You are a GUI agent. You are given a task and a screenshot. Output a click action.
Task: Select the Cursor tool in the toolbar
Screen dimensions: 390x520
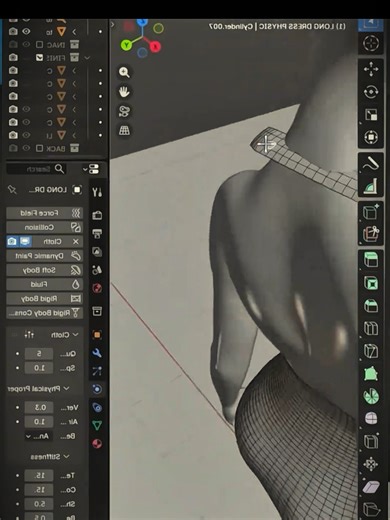pyautogui.click(x=371, y=43)
